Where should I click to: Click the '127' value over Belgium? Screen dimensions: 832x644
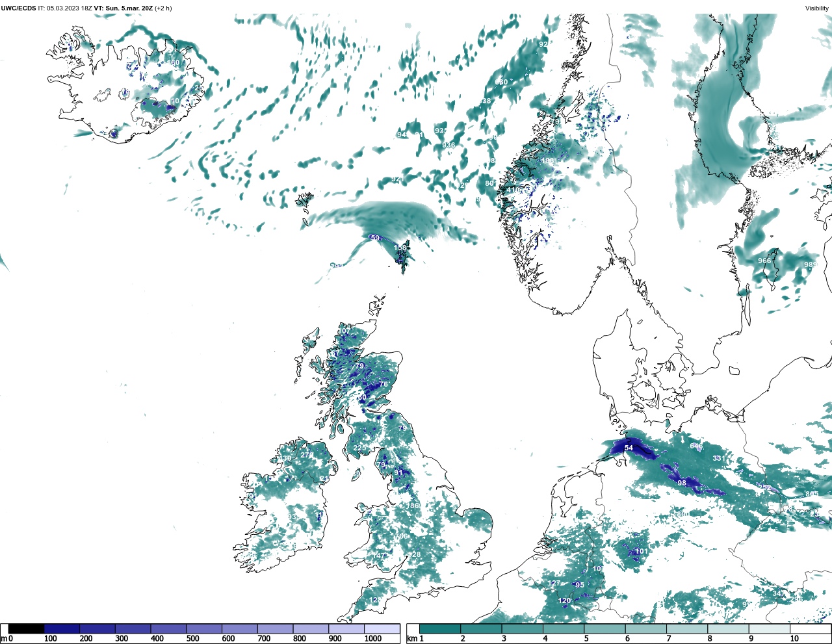(x=554, y=583)
